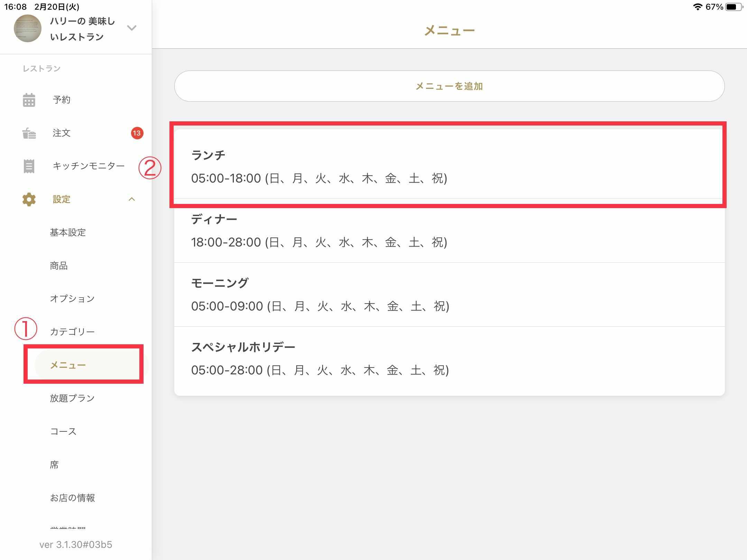747x560 pixels.
Task: Tap the メニューを追加 button
Action: (x=449, y=86)
